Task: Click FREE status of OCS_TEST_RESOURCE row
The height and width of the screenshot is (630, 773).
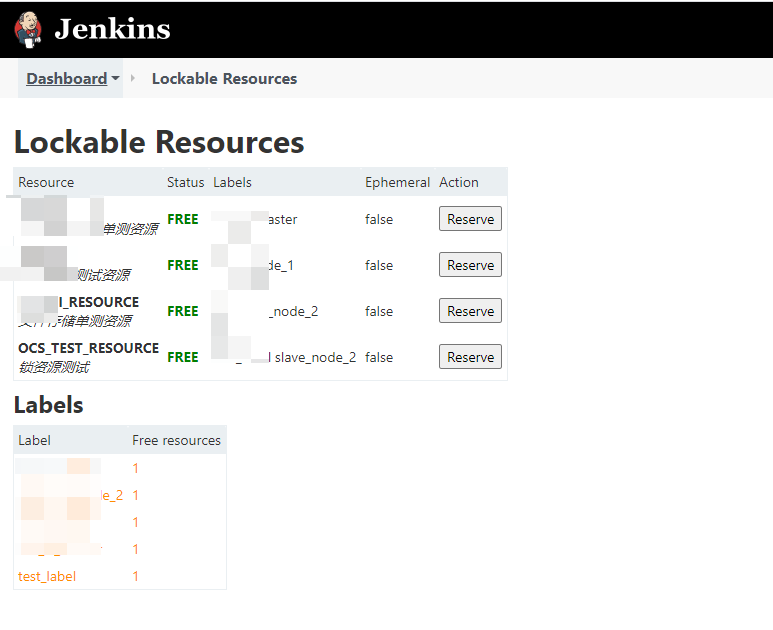Action: pyautogui.click(x=183, y=357)
